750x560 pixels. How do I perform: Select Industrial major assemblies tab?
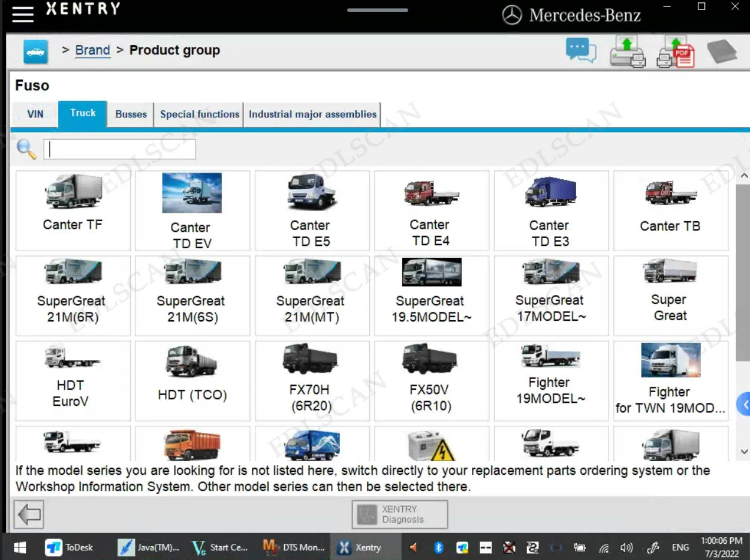tap(312, 114)
